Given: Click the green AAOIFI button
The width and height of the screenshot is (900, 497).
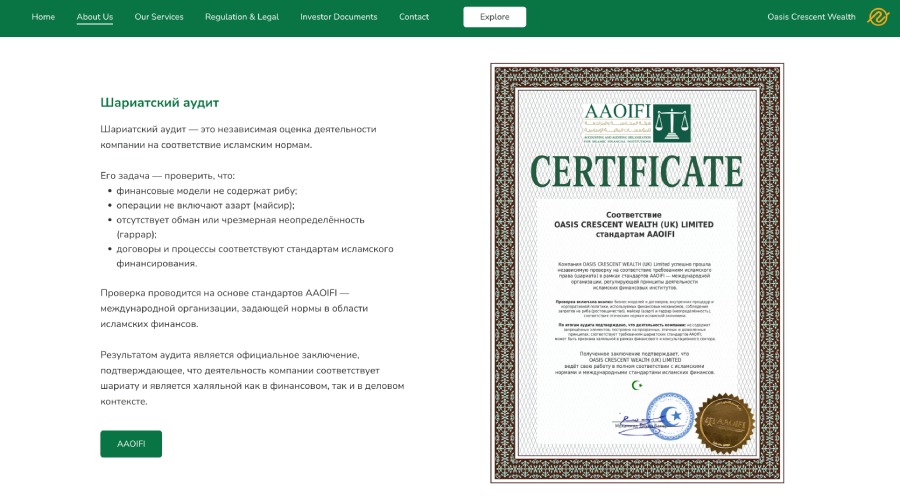Looking at the screenshot, I should [131, 444].
